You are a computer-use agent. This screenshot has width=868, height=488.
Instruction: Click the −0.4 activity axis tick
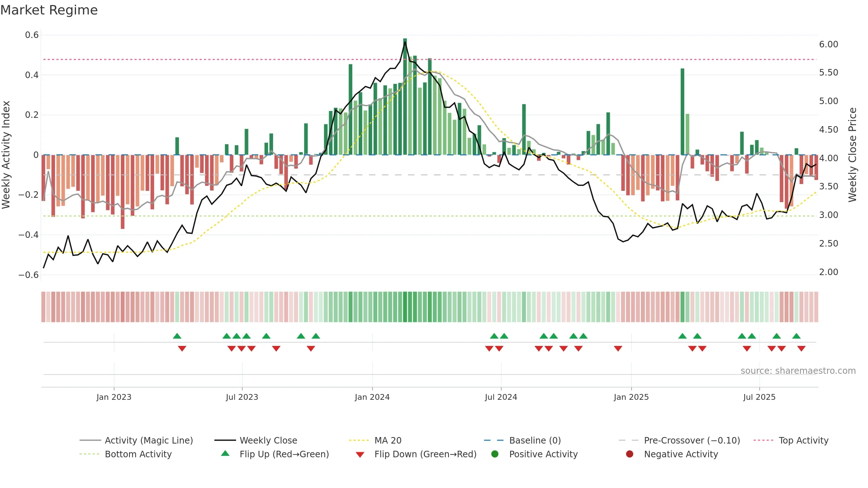click(29, 235)
